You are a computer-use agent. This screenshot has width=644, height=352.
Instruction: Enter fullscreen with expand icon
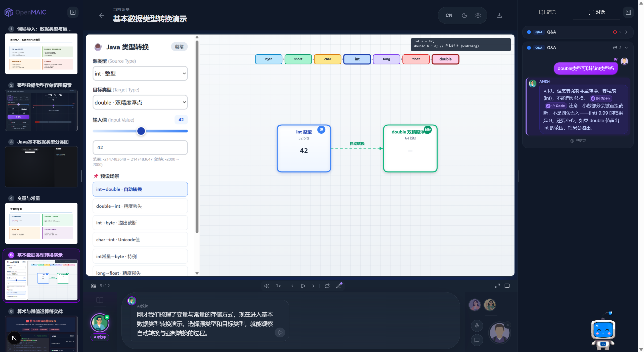tap(497, 286)
